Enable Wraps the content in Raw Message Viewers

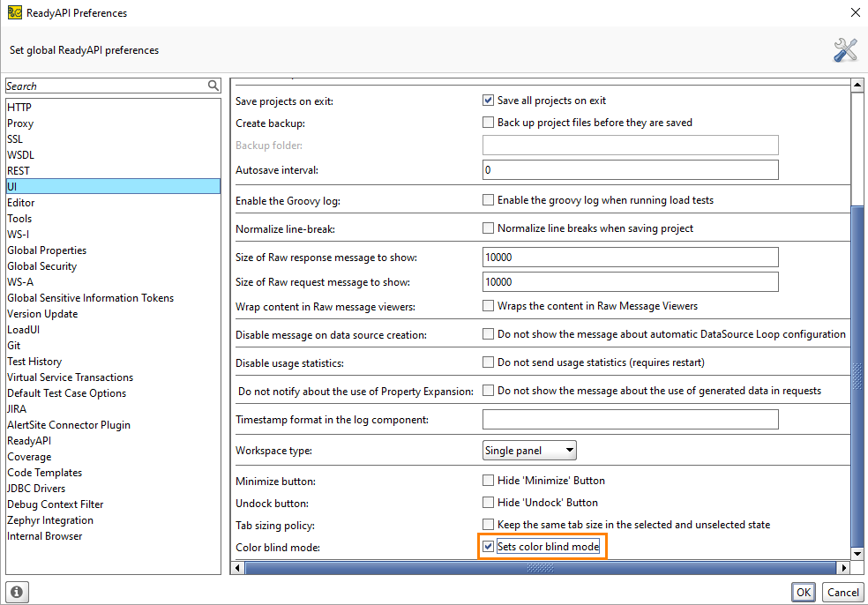(488, 305)
